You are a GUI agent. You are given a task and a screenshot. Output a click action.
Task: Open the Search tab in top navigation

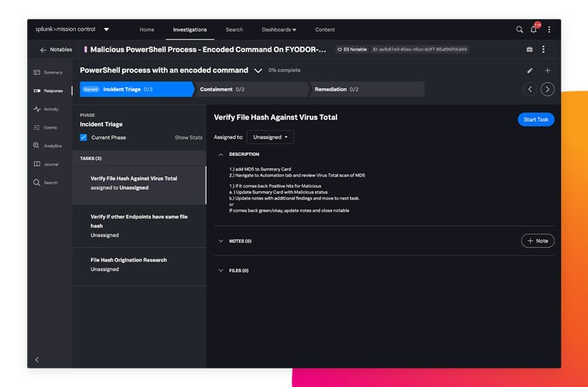point(234,29)
